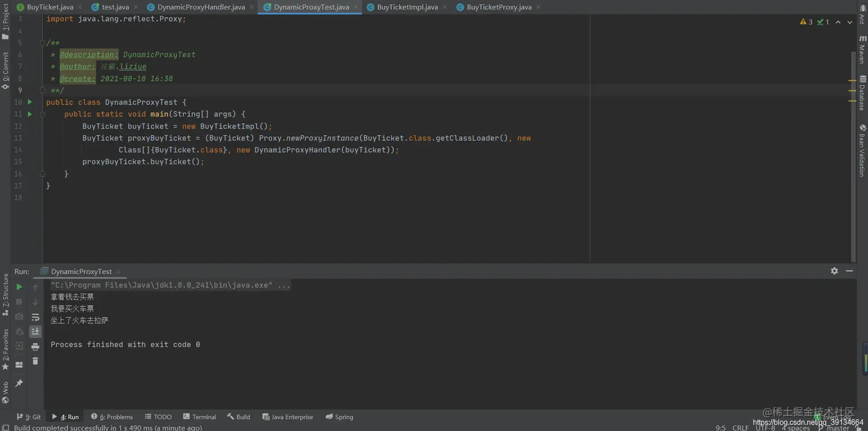Click the typo indicator showing 1

click(x=823, y=22)
